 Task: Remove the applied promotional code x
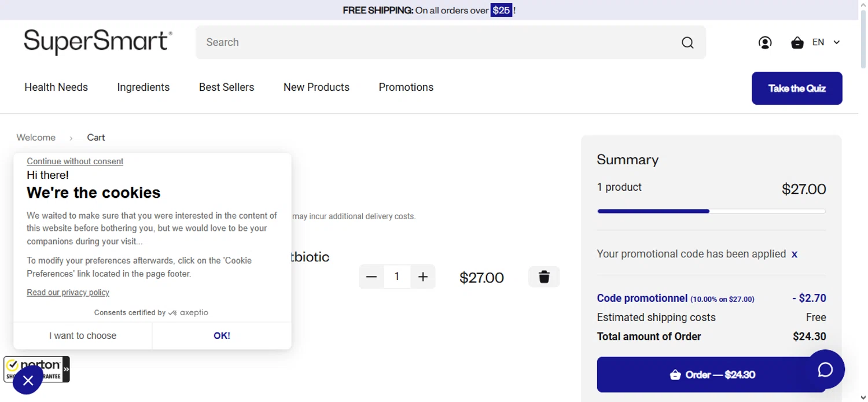795,254
